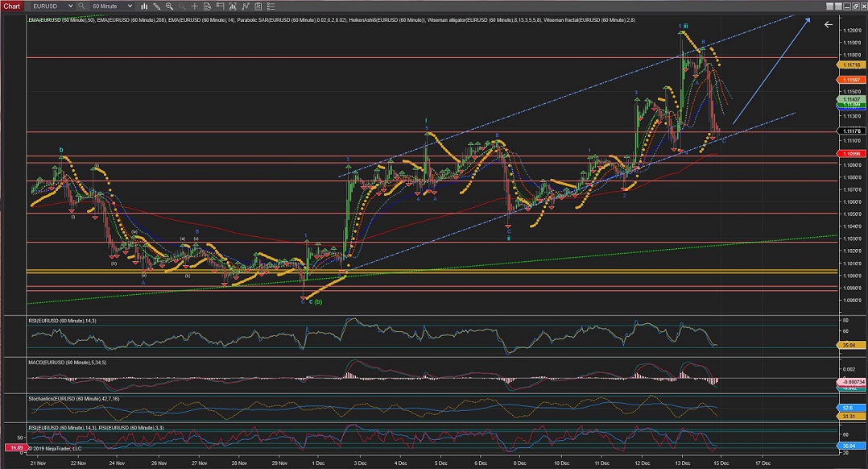Select the crosshair cursor icon
Image resolution: width=868 pixels, height=469 pixels.
(194, 6)
